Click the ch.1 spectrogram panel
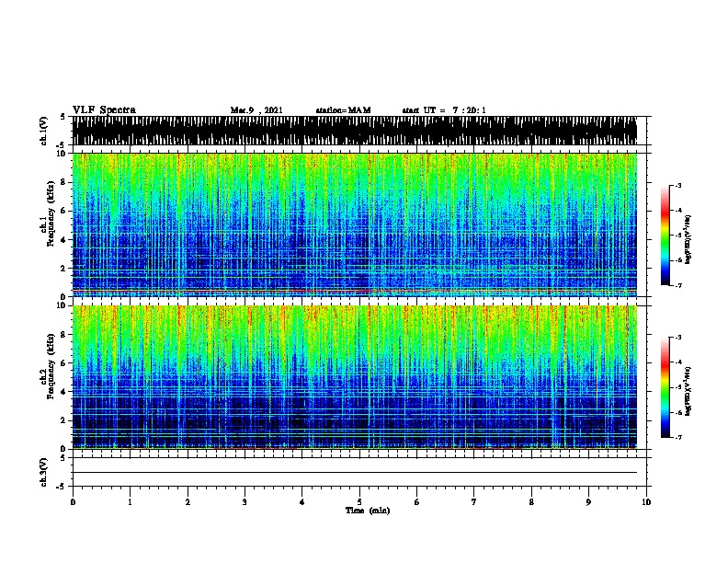Screen dimensions: 728x563 355,224
